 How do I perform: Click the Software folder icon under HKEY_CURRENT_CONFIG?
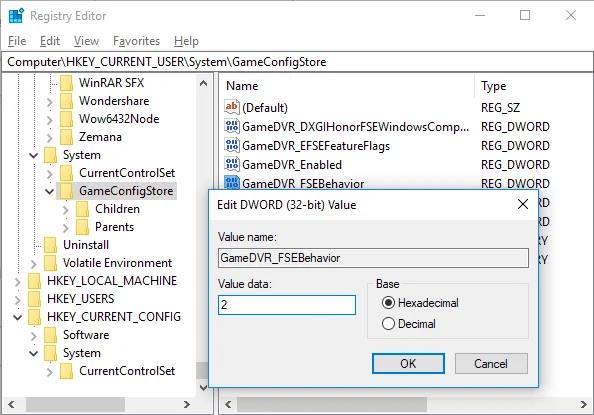50,335
